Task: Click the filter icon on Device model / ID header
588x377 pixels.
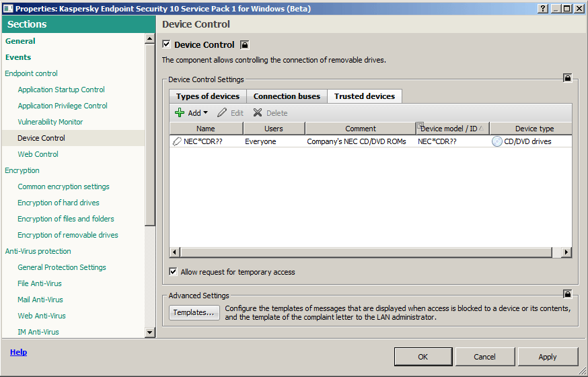Action: (x=420, y=125)
